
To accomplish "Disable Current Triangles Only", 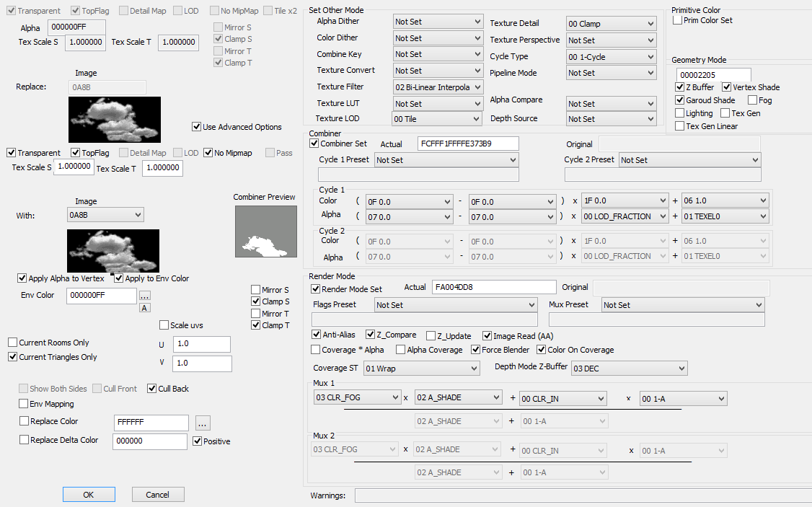I will (12, 357).
